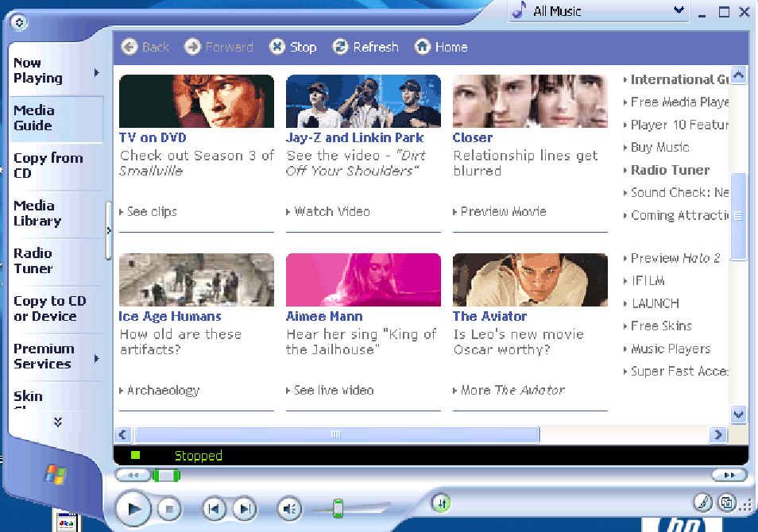This screenshot has width=758, height=532.
Task: Click the Aimee Mann headline link
Action: [324, 317]
